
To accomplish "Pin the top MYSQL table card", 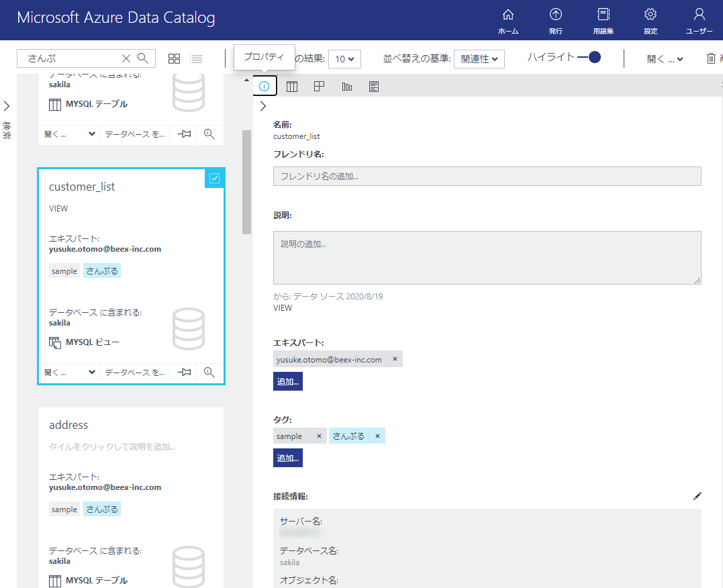I will point(185,134).
